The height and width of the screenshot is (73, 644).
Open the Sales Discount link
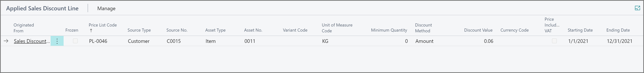coord(32,41)
